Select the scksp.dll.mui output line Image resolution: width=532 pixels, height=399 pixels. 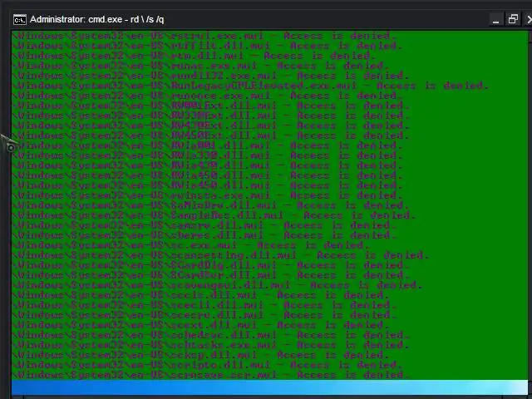point(200,355)
